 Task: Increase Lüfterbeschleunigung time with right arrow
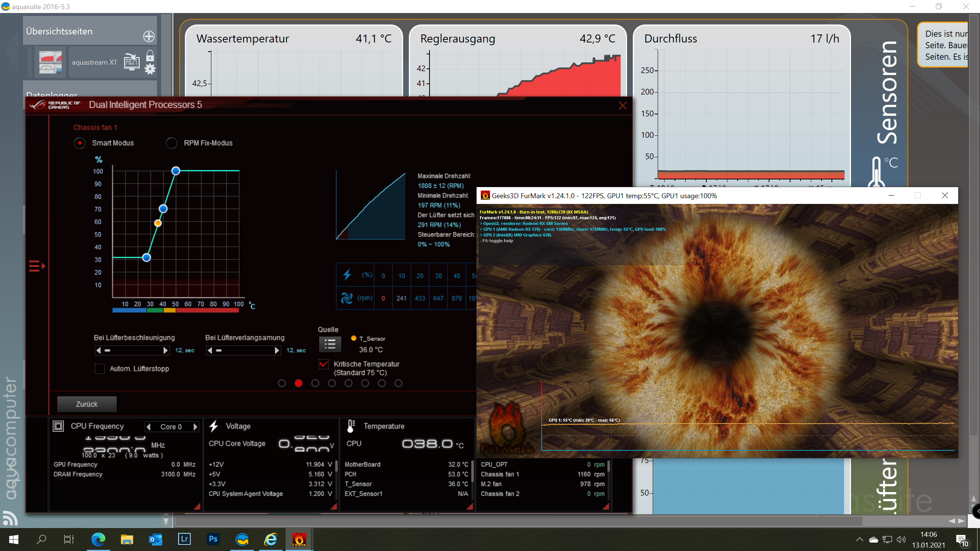pyautogui.click(x=165, y=350)
